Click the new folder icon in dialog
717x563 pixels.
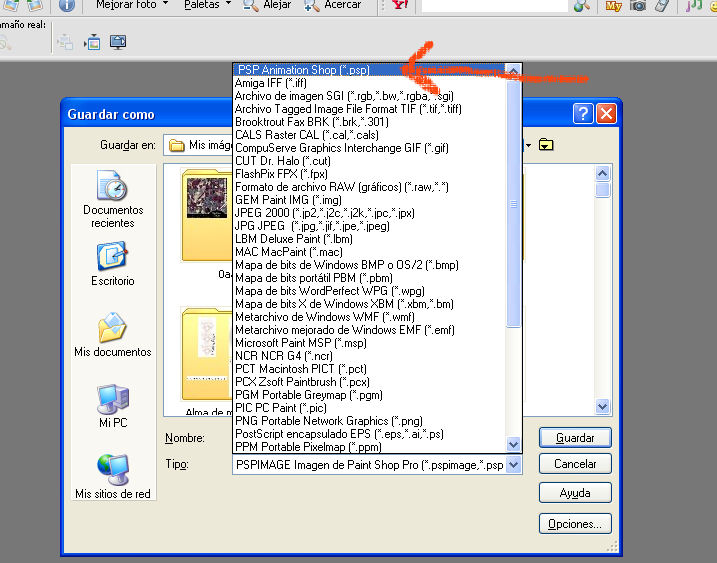546,145
